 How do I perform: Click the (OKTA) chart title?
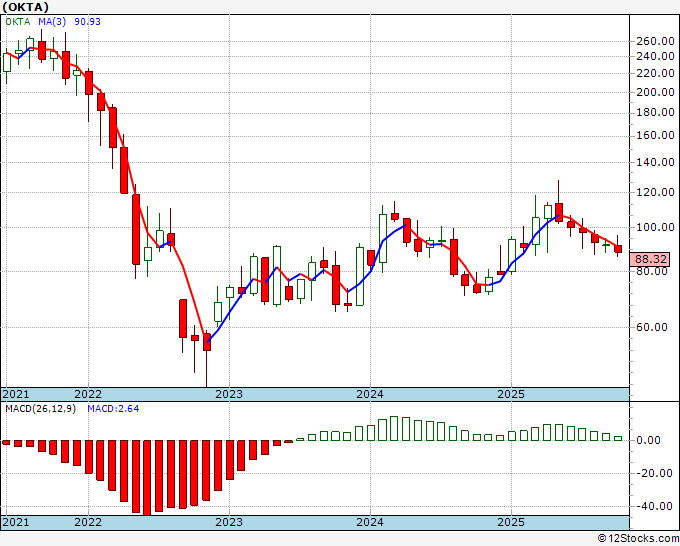click(25, 7)
